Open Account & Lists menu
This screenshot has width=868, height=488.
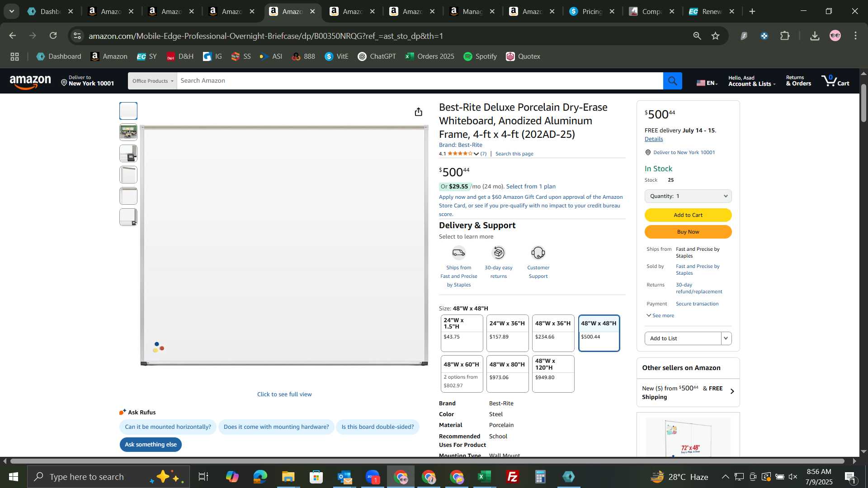pyautogui.click(x=752, y=81)
